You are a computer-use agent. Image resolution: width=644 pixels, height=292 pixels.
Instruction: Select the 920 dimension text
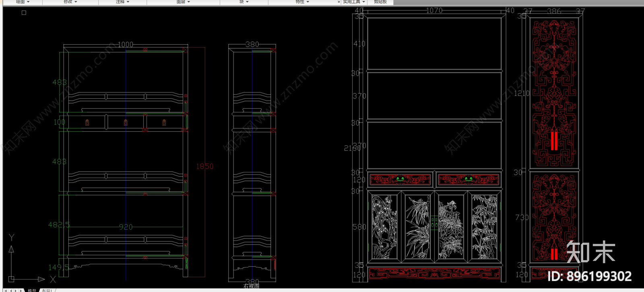click(x=126, y=227)
